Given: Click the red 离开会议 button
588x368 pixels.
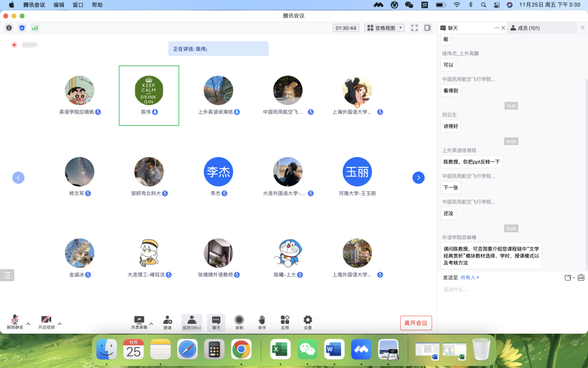Looking at the screenshot, I should point(416,323).
